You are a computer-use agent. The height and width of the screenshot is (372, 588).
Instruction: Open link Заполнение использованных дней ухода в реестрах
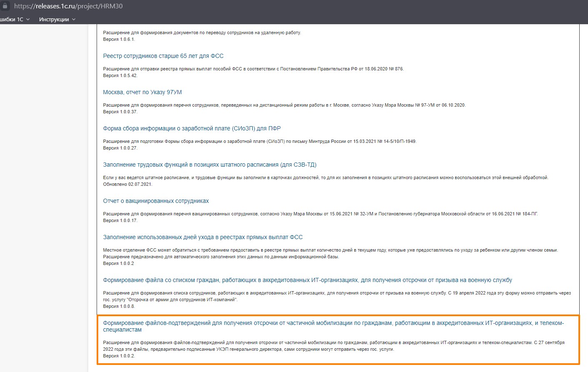pyautogui.click(x=203, y=237)
